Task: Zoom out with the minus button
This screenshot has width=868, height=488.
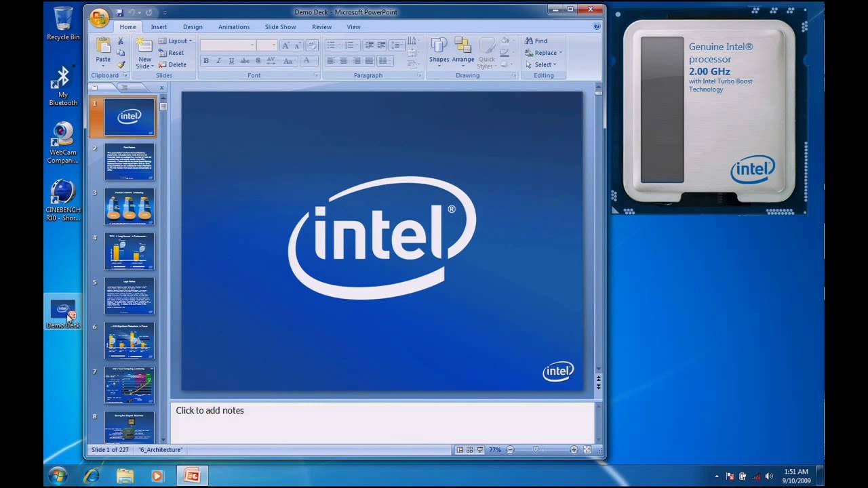Action: [x=510, y=450]
